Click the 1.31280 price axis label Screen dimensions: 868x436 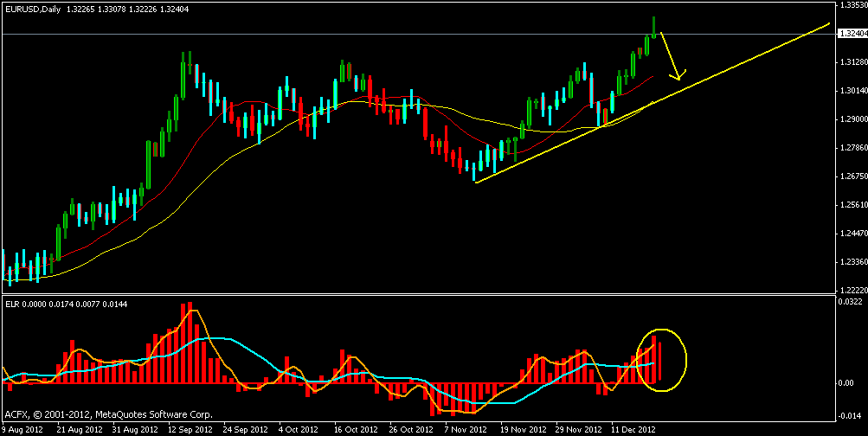[852, 62]
